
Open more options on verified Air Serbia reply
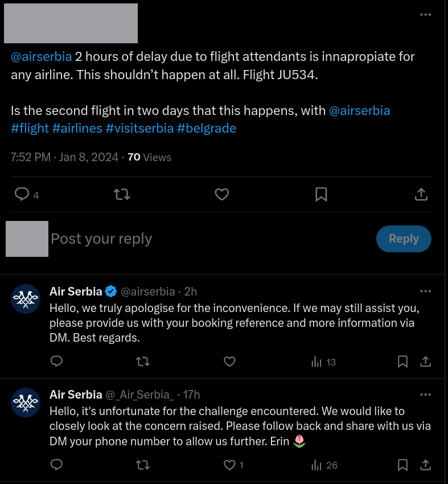pos(425,291)
